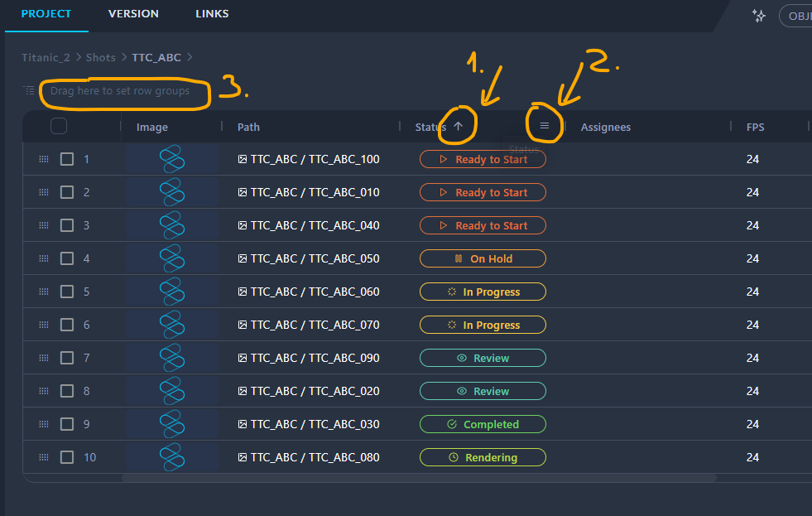Open the Review status of TTC_ABC_020
The height and width of the screenshot is (516, 812).
click(483, 391)
